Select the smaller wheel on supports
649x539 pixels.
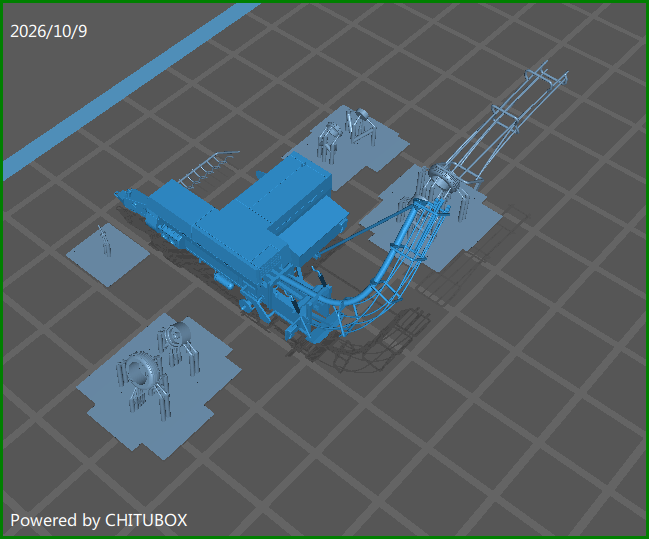(x=179, y=334)
